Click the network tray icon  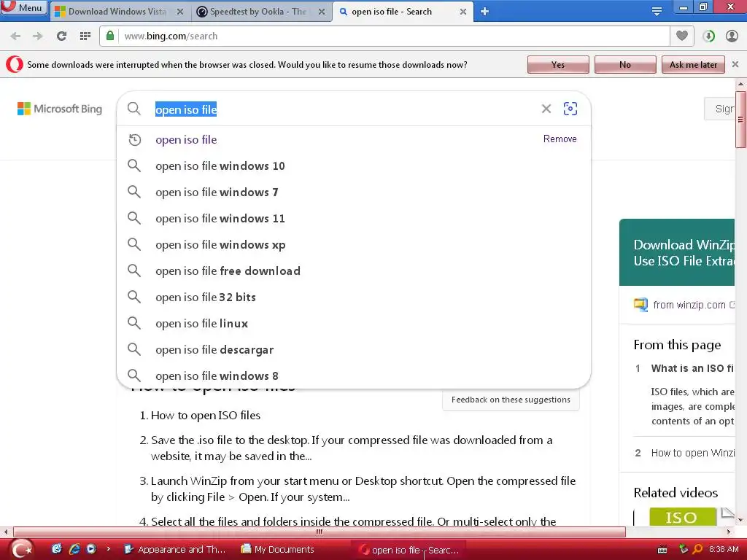tap(684, 549)
